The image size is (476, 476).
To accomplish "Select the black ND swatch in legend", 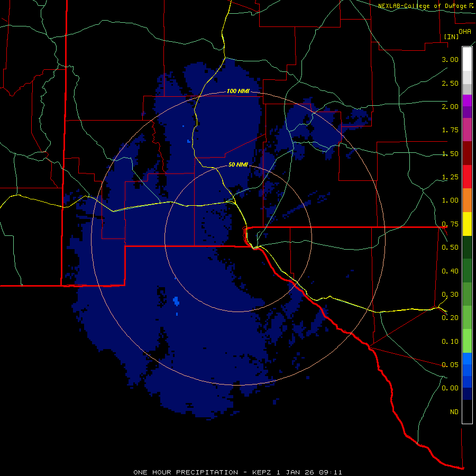I will (467, 411).
